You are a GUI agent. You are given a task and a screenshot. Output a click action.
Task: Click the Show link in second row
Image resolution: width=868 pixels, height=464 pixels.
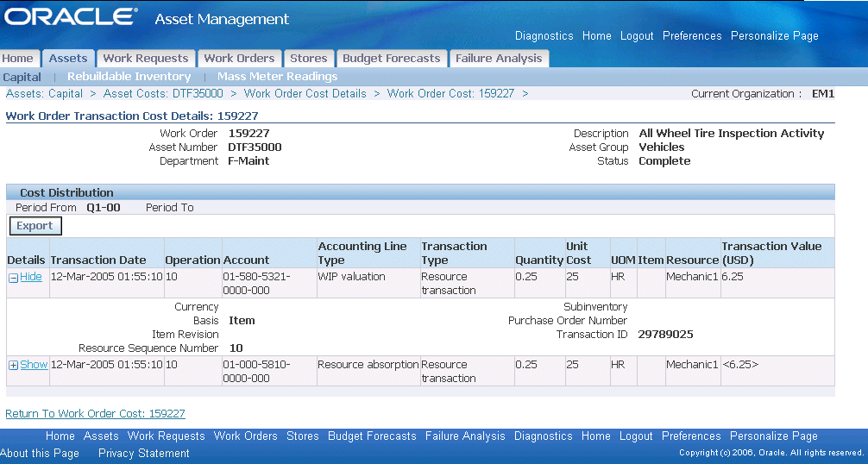tap(34, 365)
